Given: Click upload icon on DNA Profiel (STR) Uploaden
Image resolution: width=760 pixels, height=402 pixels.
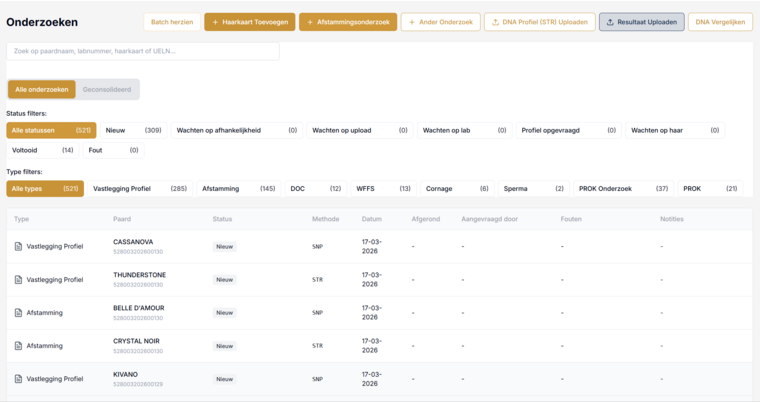Looking at the screenshot, I should click(x=495, y=22).
